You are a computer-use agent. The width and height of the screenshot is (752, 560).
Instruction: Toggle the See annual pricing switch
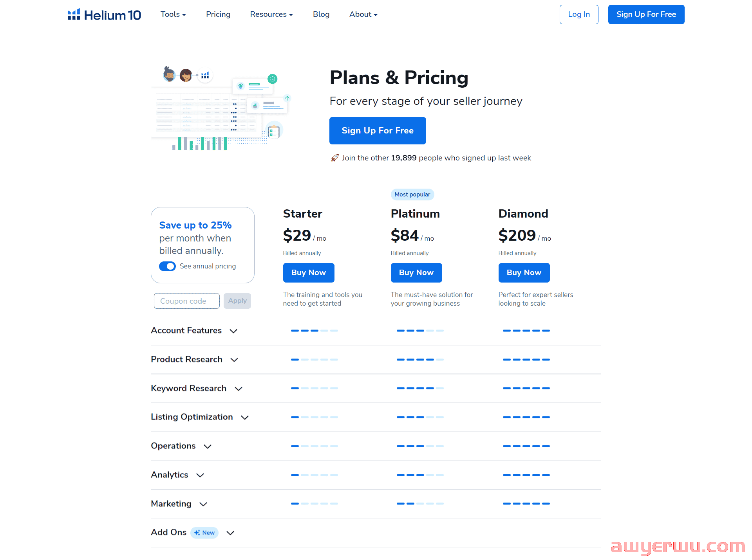tap(167, 266)
